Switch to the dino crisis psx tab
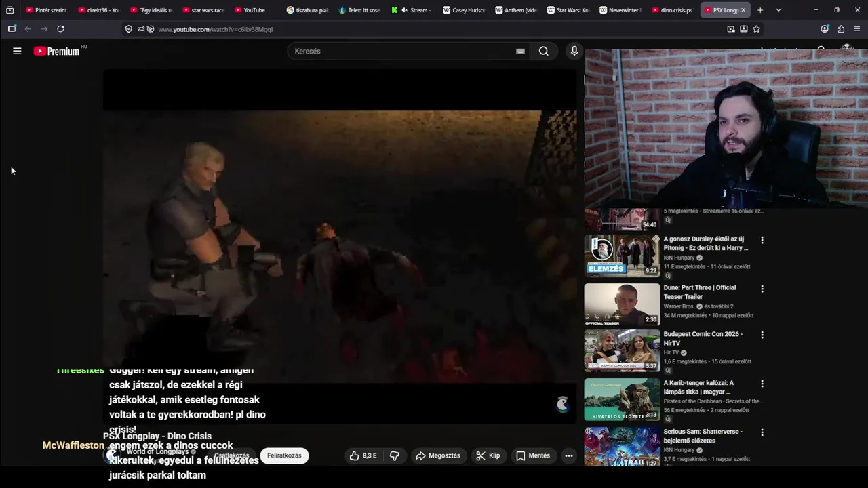The width and height of the screenshot is (868, 488). click(x=673, y=10)
